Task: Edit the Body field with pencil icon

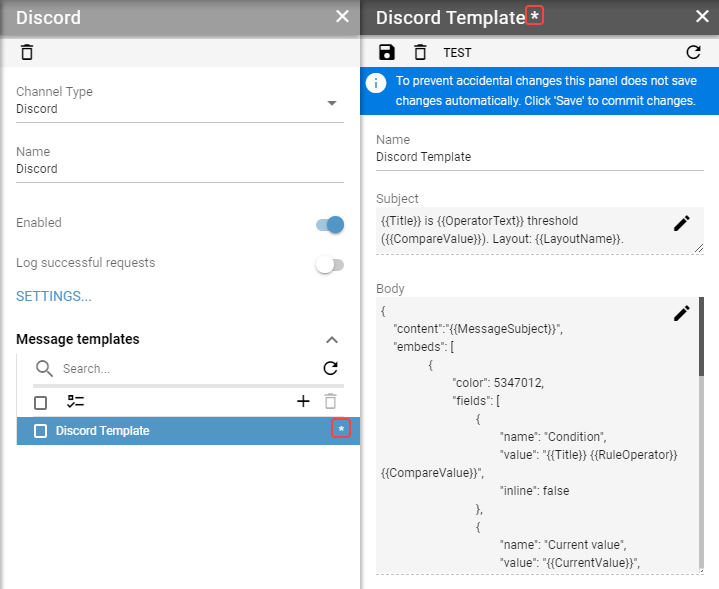Action: 682,313
